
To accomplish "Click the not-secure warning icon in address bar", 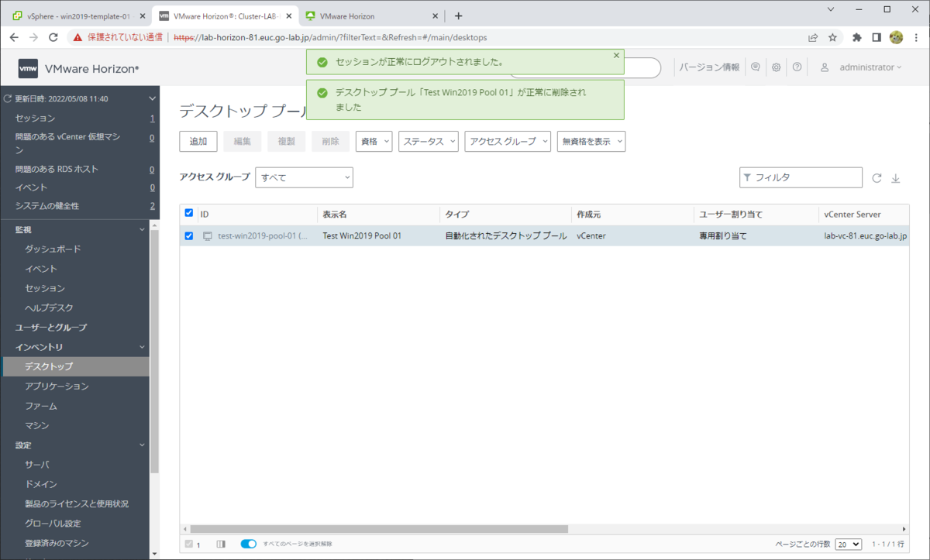I will [x=77, y=37].
